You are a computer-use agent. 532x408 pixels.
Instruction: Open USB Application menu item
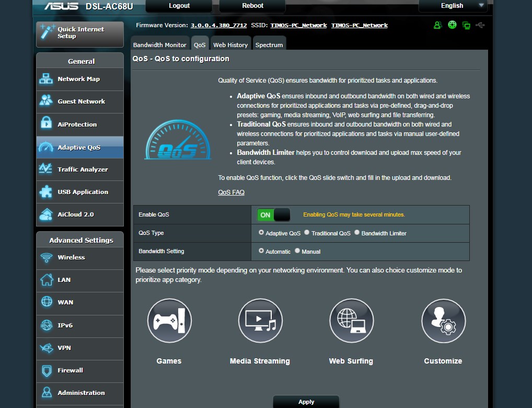click(80, 192)
